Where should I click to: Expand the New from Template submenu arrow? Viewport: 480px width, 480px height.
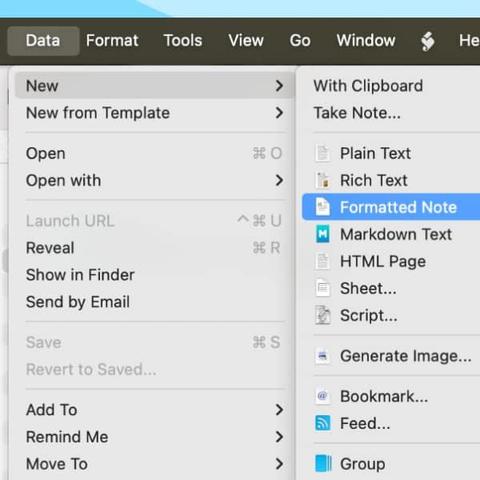click(x=279, y=113)
